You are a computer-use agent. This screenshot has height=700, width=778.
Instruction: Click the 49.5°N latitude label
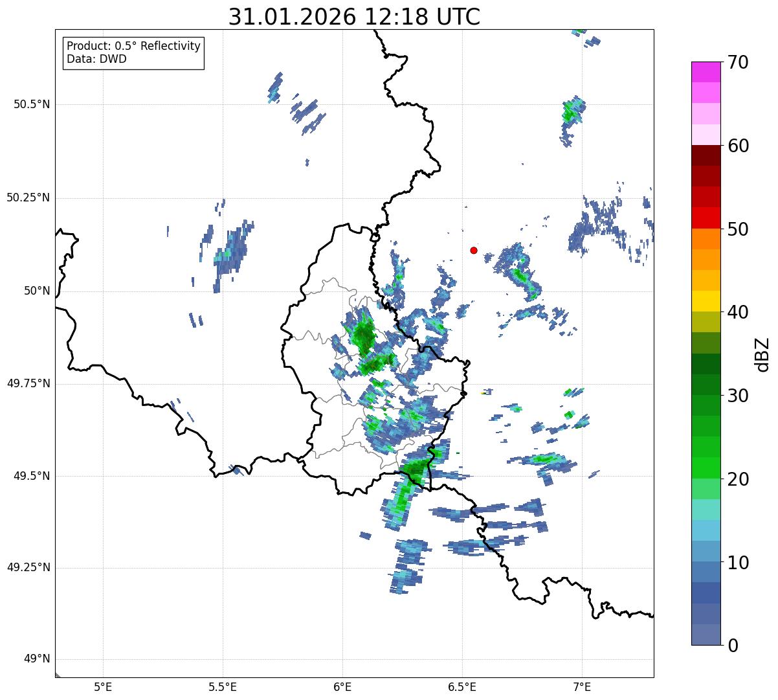click(x=31, y=476)
